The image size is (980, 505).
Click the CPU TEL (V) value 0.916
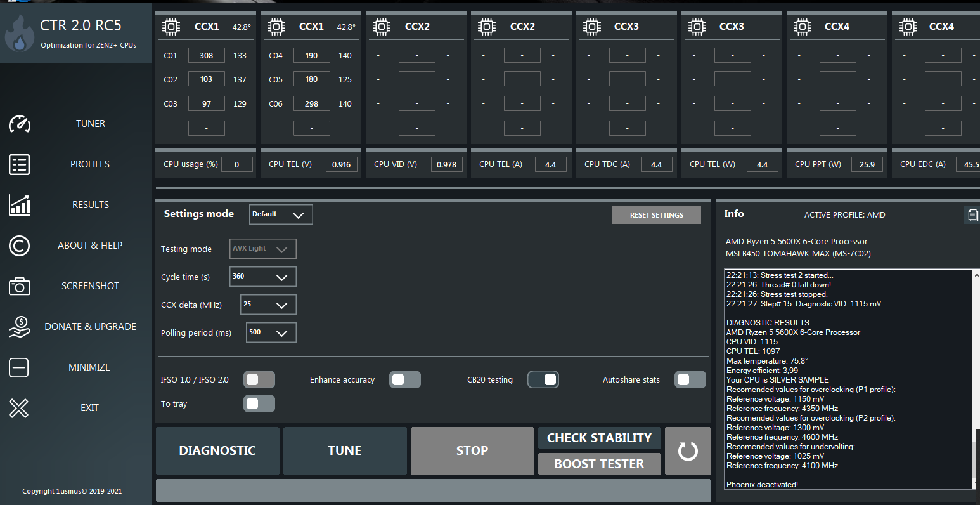pos(342,164)
